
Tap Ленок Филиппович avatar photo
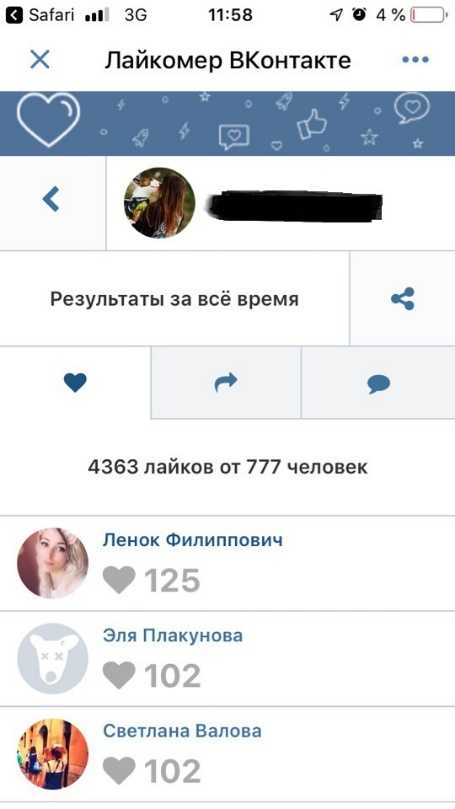(53, 563)
